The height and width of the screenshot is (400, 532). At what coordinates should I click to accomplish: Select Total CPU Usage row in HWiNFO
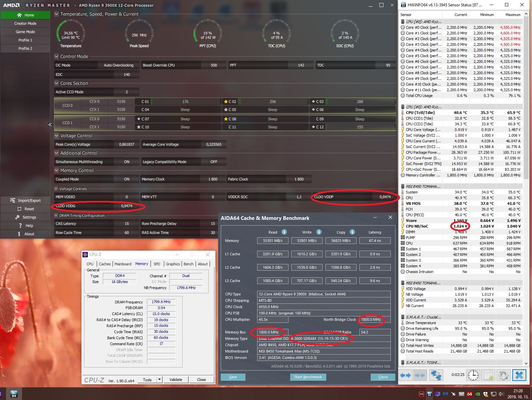461,96
